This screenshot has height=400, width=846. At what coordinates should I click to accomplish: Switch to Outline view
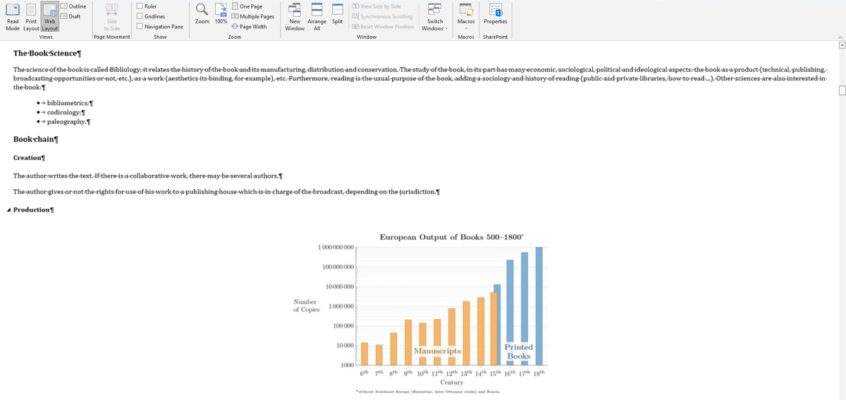(x=73, y=6)
